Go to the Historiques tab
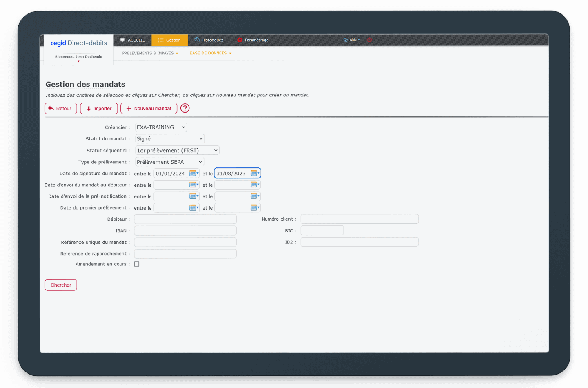Image resolution: width=588 pixels, height=388 pixels. click(209, 40)
